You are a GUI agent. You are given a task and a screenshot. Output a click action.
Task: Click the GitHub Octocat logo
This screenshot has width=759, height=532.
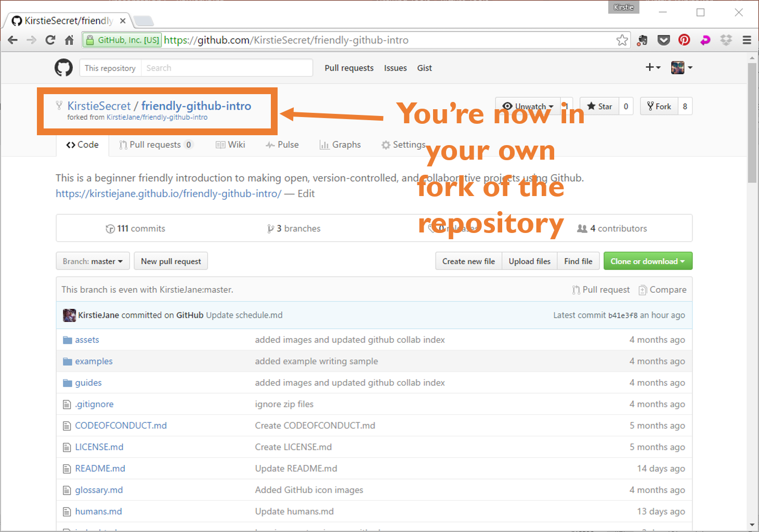63,68
